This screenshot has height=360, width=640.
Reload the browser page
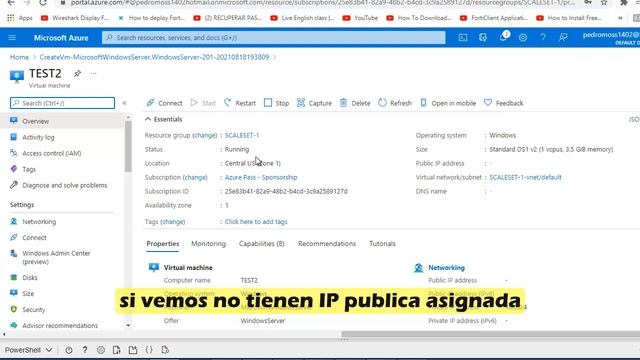click(x=43, y=2)
